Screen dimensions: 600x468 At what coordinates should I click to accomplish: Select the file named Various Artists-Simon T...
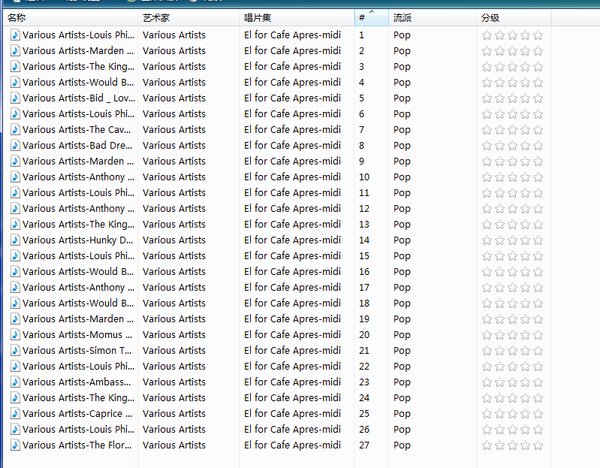pyautogui.click(x=77, y=351)
